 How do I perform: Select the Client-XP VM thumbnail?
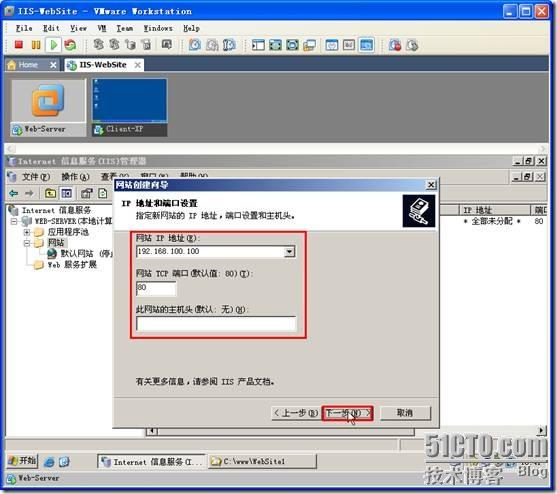[130, 108]
